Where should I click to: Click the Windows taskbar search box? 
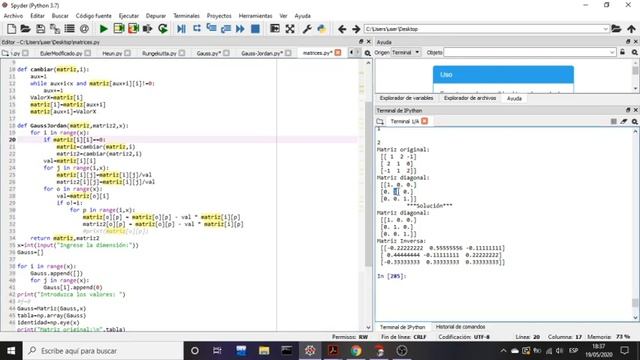tap(103, 351)
